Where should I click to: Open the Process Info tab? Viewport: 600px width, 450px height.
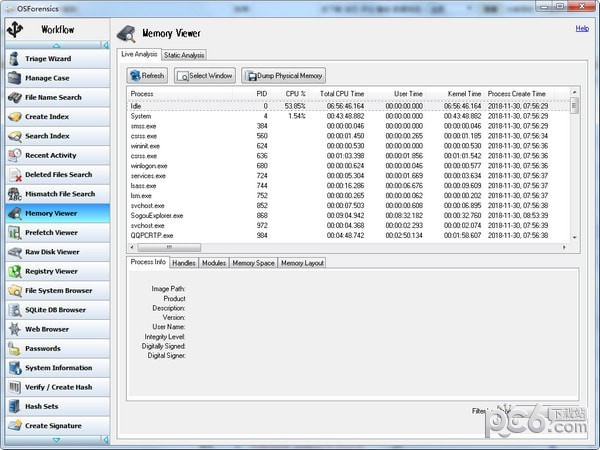(148, 262)
